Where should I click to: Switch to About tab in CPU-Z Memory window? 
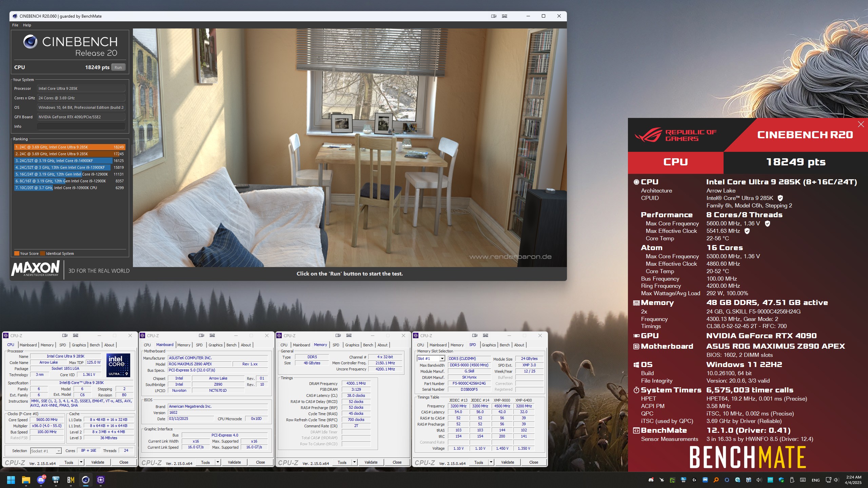382,345
